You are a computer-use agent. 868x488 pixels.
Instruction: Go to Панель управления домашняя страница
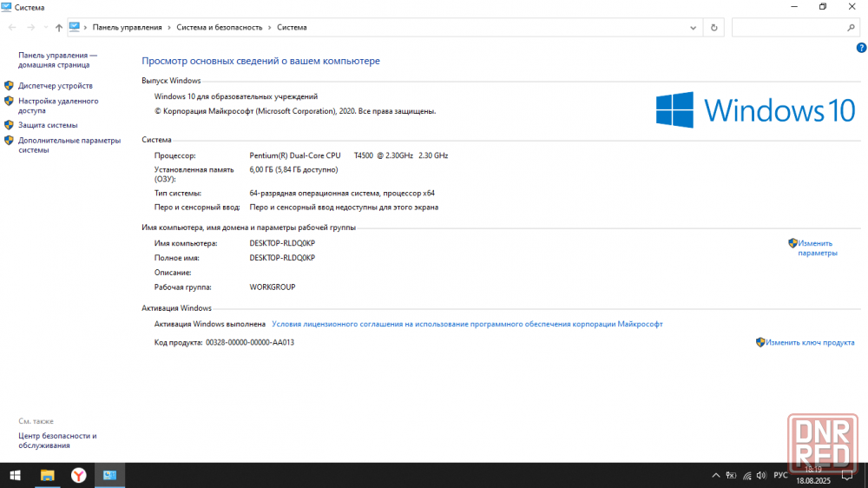(x=57, y=60)
